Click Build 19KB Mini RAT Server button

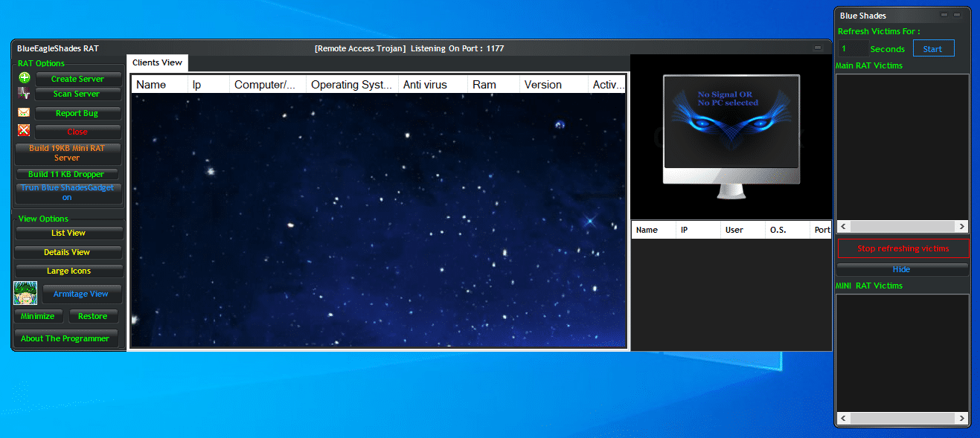coord(67,153)
